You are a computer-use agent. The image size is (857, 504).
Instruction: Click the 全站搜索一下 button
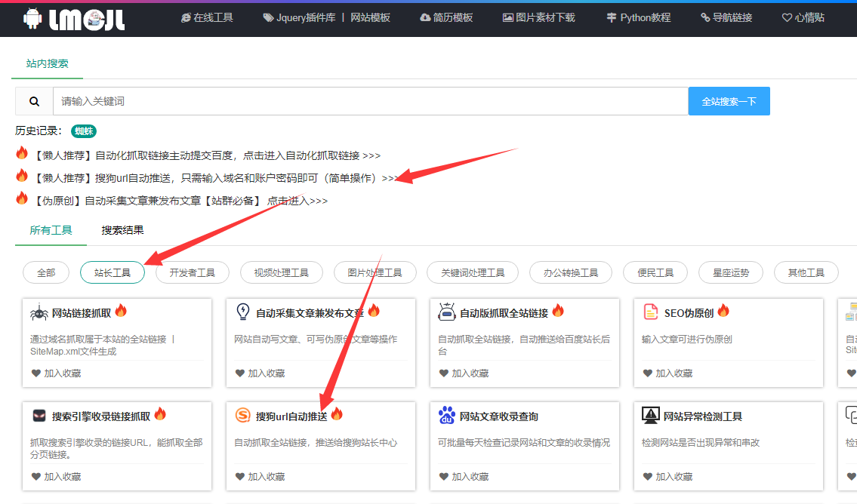(729, 101)
